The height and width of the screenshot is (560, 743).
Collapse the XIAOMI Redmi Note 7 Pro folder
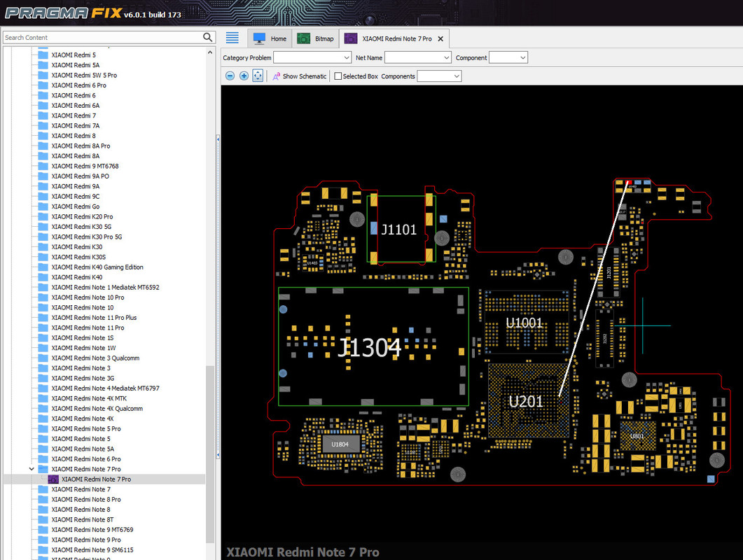click(x=32, y=469)
